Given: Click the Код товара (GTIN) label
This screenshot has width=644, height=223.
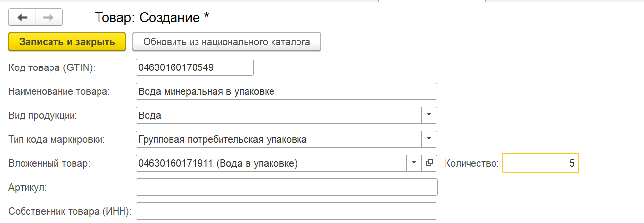Looking at the screenshot, I should [52, 67].
